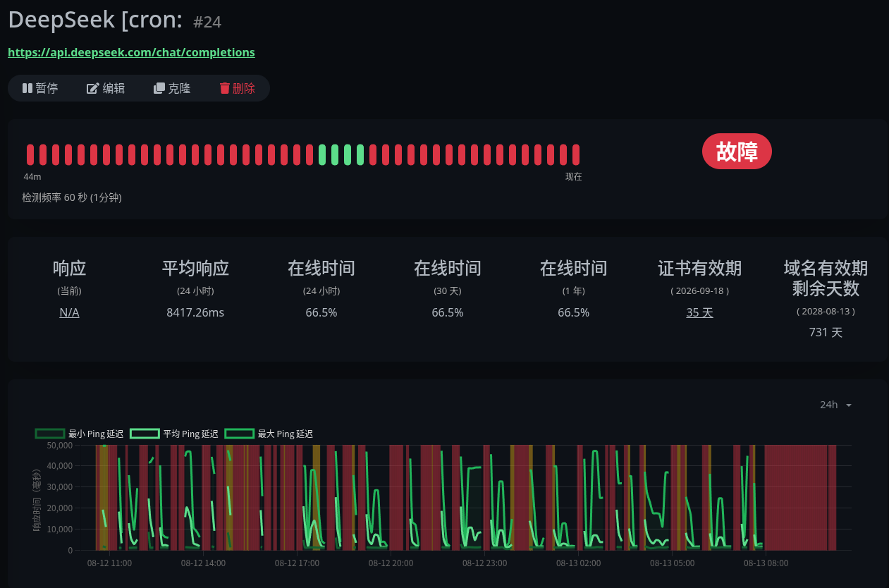
Task: Click the pause icon beside 暂停
Action: tap(27, 88)
